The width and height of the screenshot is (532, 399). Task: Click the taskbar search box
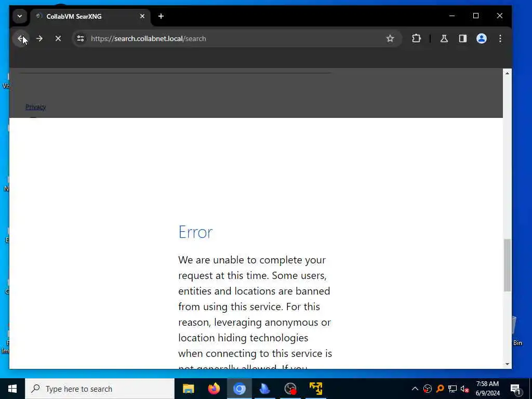point(100,389)
